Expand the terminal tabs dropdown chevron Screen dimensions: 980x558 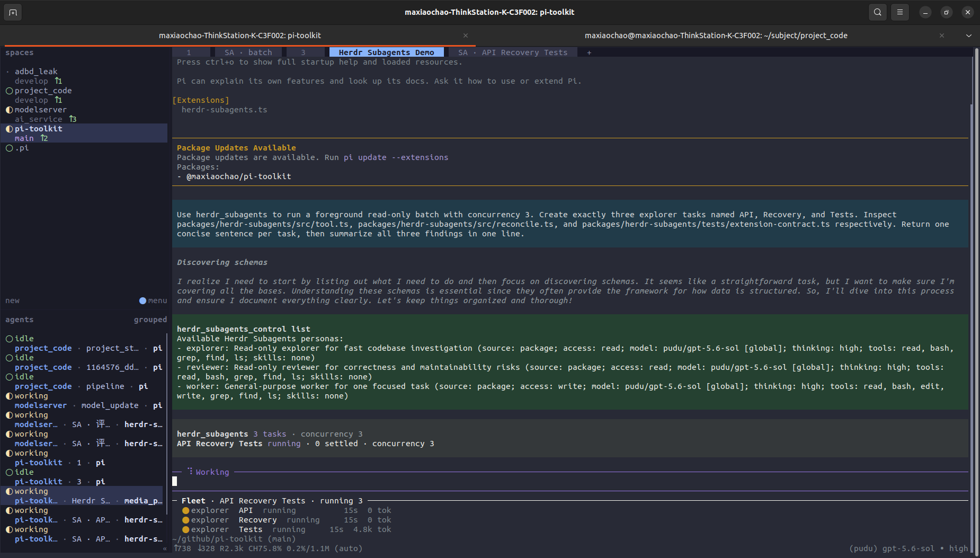[x=969, y=36]
